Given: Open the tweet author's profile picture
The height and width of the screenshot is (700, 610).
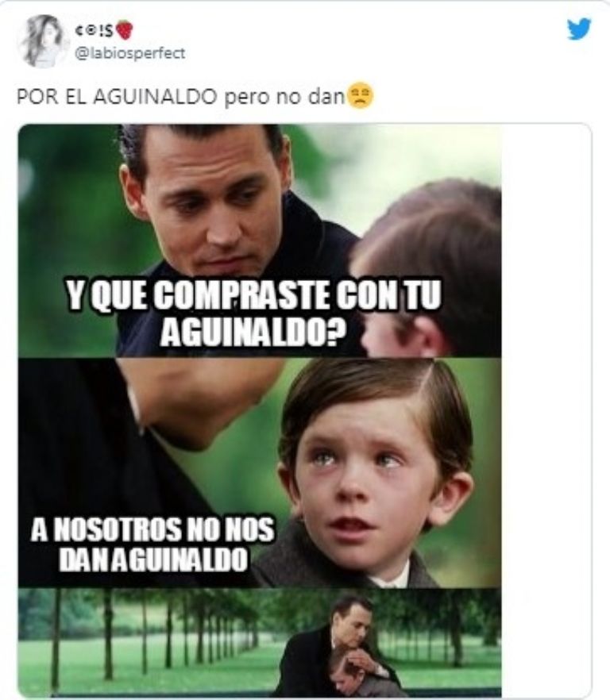Looking at the screenshot, I should coord(44,41).
